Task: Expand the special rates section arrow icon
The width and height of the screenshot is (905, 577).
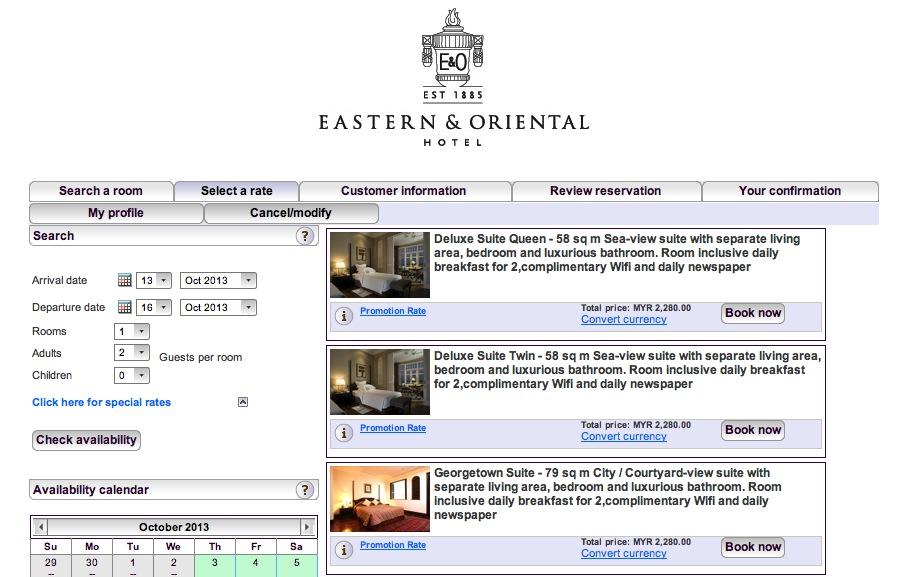Action: [243, 402]
